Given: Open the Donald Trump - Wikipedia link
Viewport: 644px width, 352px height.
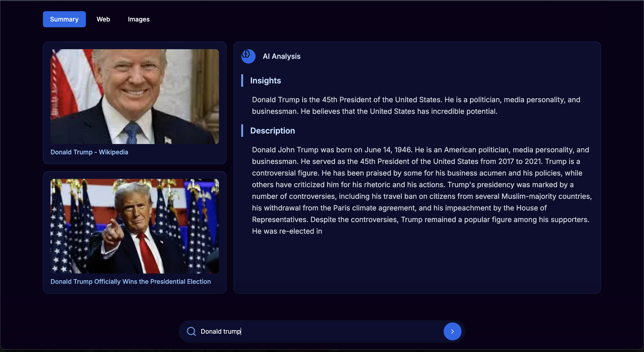Looking at the screenshot, I should coord(89,152).
